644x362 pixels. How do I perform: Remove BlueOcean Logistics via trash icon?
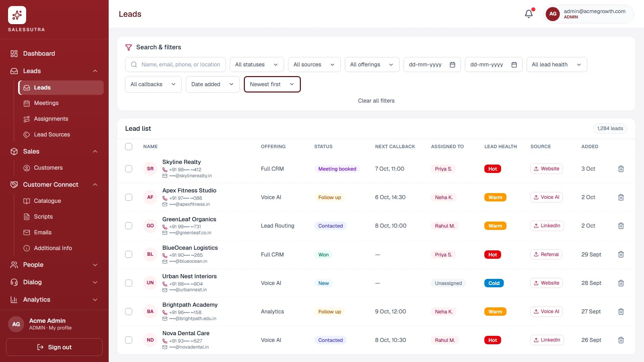click(621, 254)
